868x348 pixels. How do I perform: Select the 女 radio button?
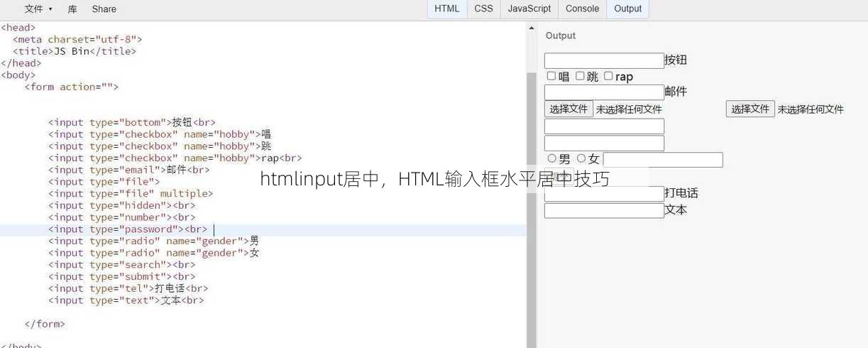pos(581,158)
